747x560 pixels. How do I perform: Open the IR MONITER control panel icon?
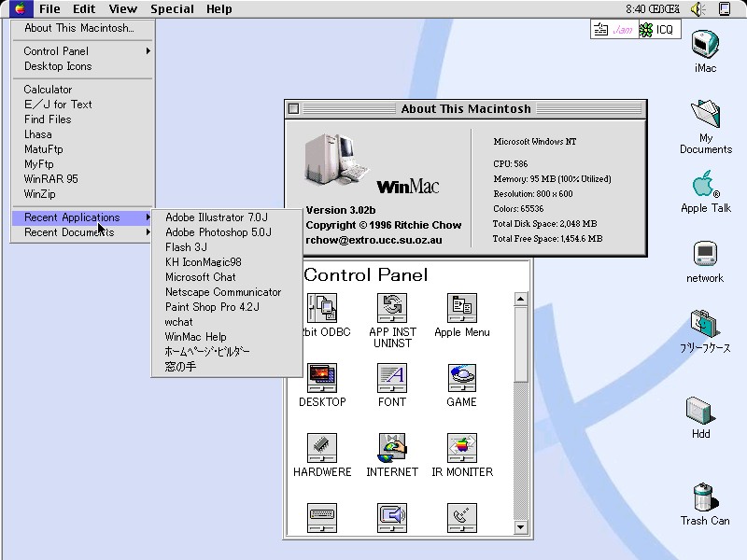[x=461, y=448]
